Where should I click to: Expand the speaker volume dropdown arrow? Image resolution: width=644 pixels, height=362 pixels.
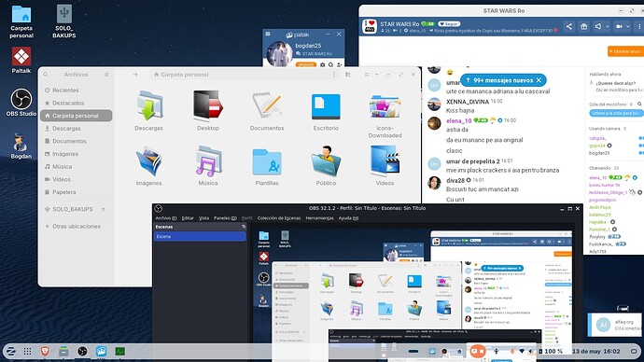[x=608, y=27]
